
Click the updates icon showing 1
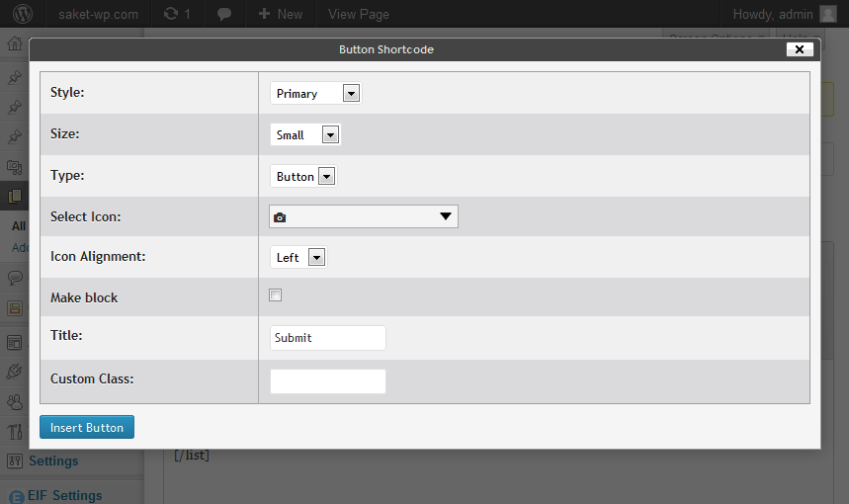coord(177,14)
